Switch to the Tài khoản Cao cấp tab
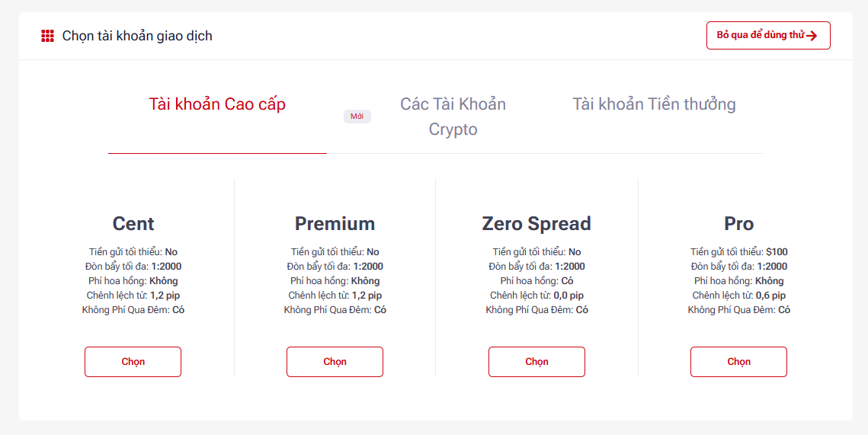Screen dimensions: 868x435 (x=217, y=104)
